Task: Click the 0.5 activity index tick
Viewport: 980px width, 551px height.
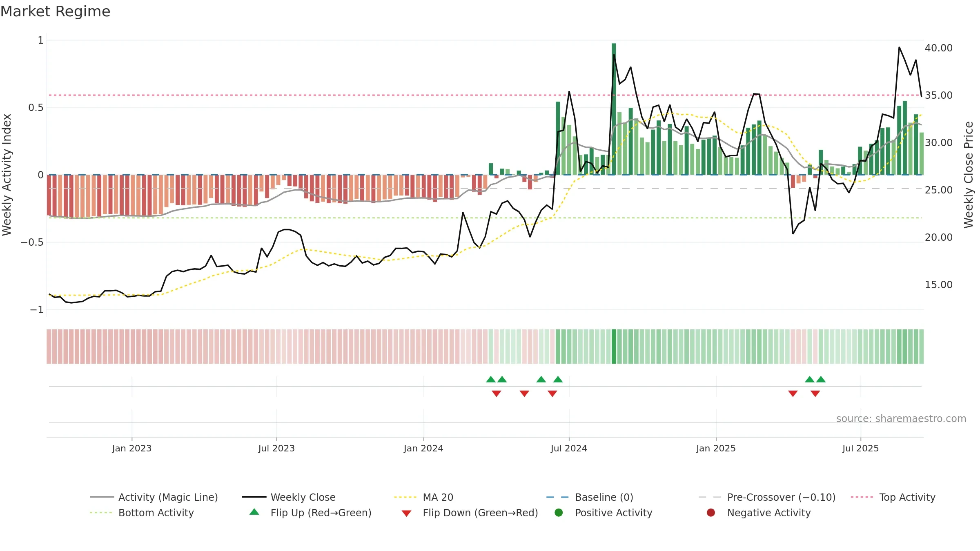Action: pyautogui.click(x=36, y=107)
